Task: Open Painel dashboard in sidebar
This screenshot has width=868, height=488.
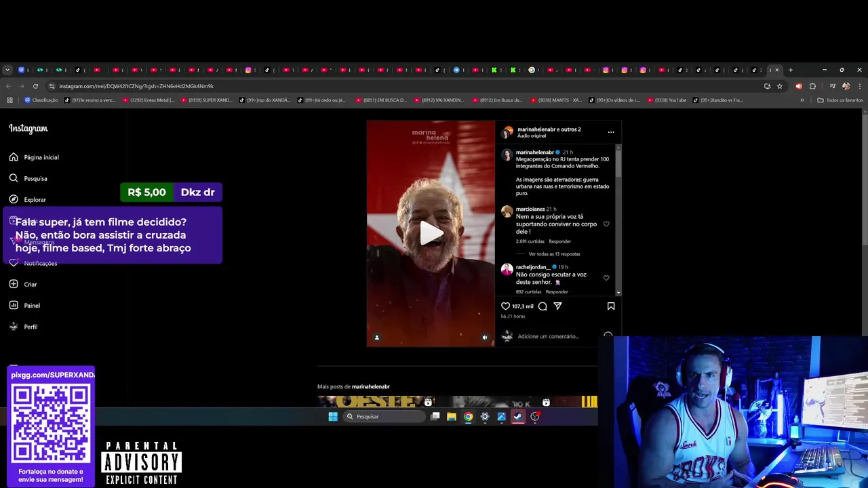Action: point(24,305)
